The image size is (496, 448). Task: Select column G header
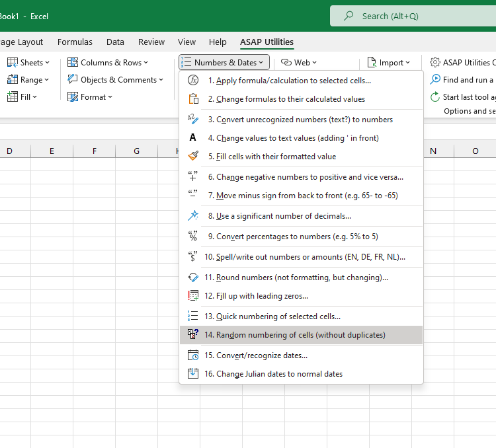(136, 151)
